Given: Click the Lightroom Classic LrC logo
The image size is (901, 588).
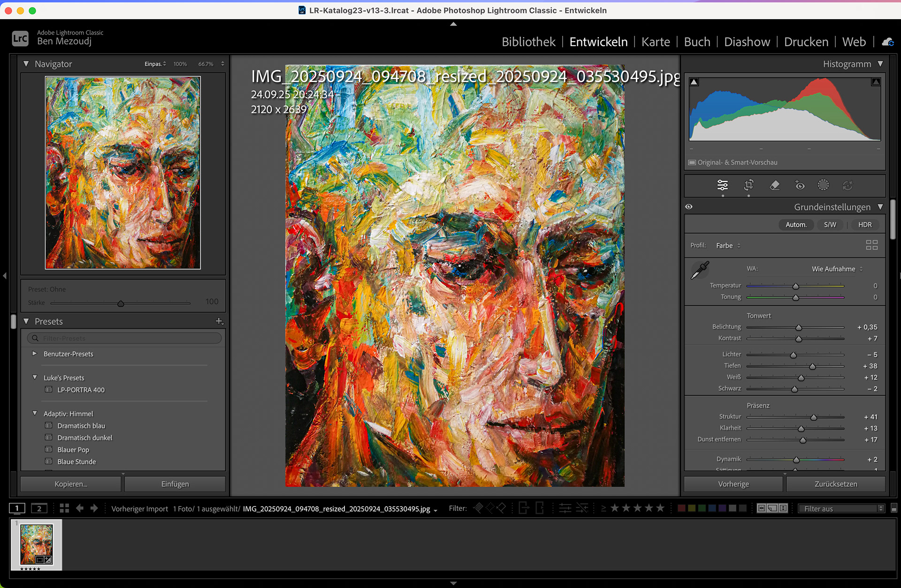Looking at the screenshot, I should [x=20, y=38].
